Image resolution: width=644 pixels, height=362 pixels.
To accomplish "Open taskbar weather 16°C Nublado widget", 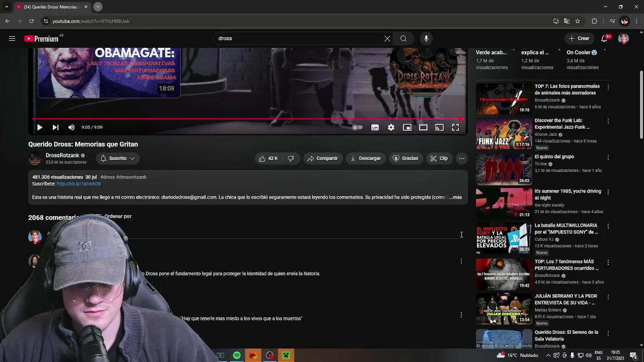I will pyautogui.click(x=518, y=355).
